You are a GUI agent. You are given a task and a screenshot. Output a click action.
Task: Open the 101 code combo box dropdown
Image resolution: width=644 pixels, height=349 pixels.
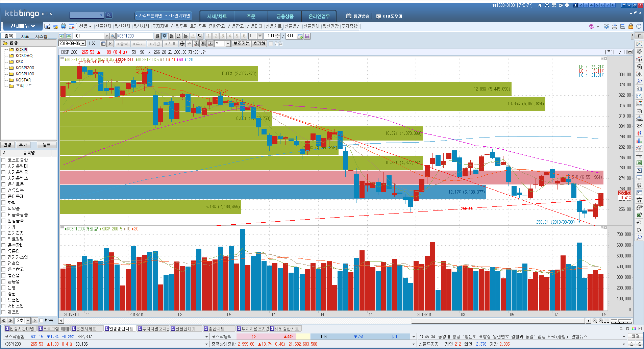(x=107, y=36)
